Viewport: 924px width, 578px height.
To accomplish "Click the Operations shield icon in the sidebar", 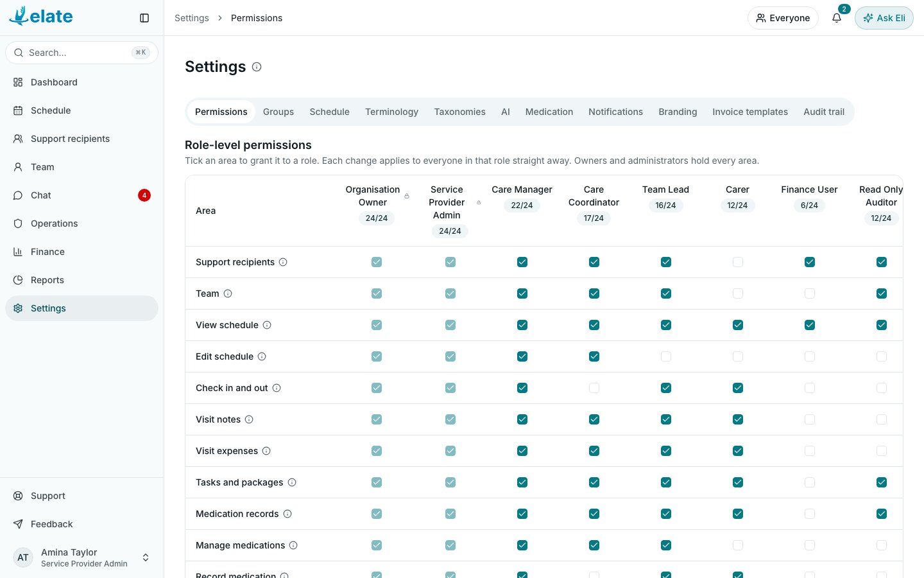I will (x=18, y=223).
